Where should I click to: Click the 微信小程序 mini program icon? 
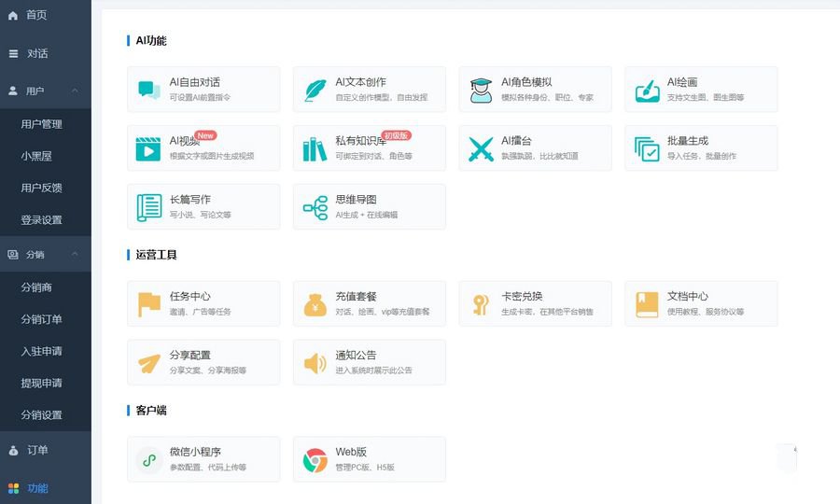coord(149,460)
